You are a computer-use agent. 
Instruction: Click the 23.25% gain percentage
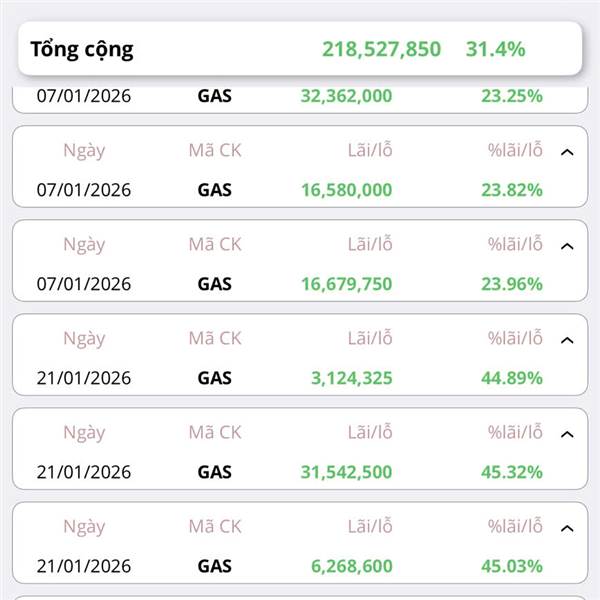click(510, 97)
